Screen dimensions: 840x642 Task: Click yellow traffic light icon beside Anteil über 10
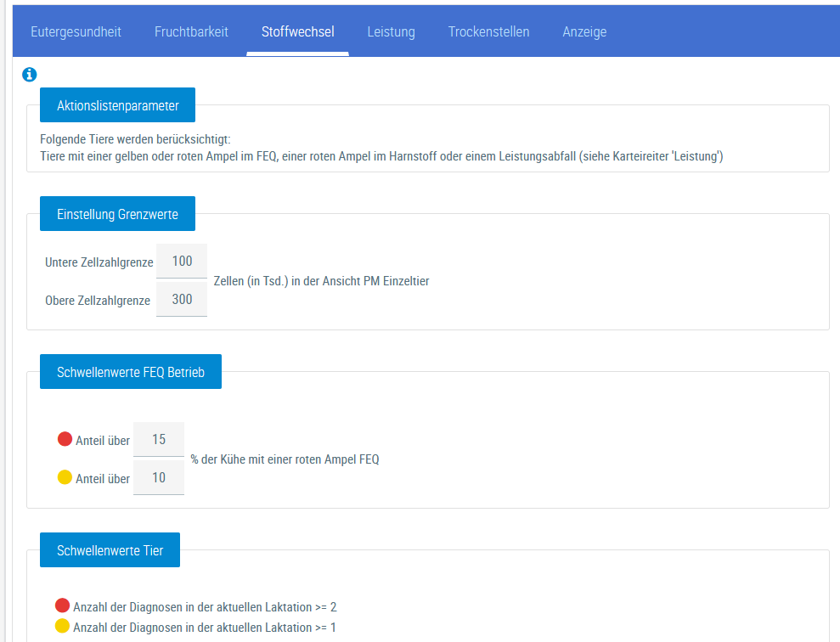click(x=65, y=477)
